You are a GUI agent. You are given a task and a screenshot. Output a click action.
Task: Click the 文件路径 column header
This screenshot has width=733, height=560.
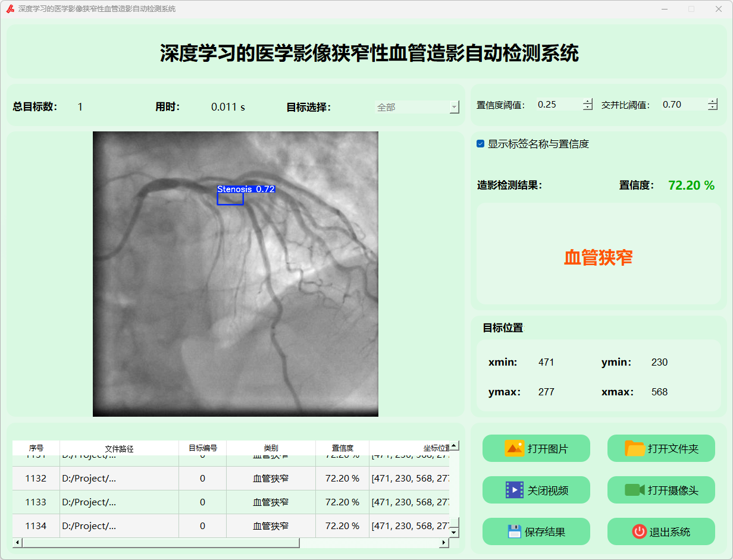[x=119, y=448]
